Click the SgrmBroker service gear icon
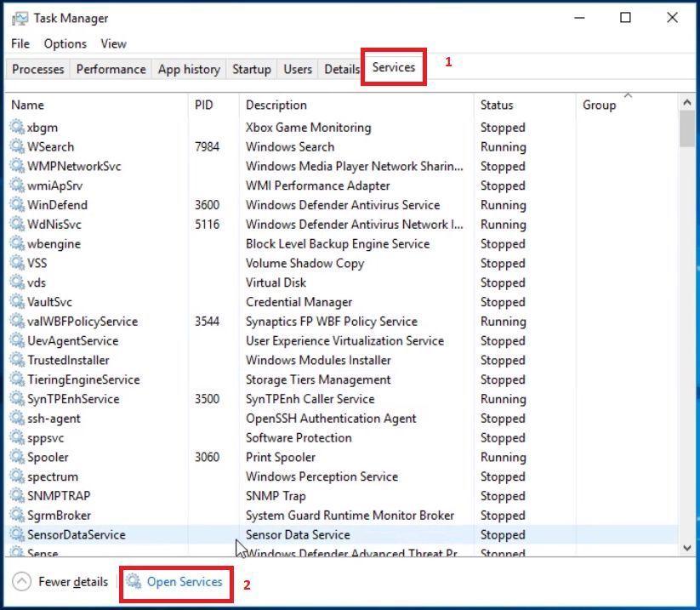 17,515
